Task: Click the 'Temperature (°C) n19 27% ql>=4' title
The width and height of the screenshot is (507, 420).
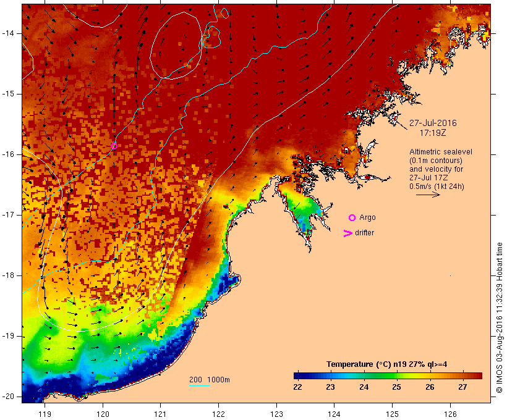Action: coord(386,364)
